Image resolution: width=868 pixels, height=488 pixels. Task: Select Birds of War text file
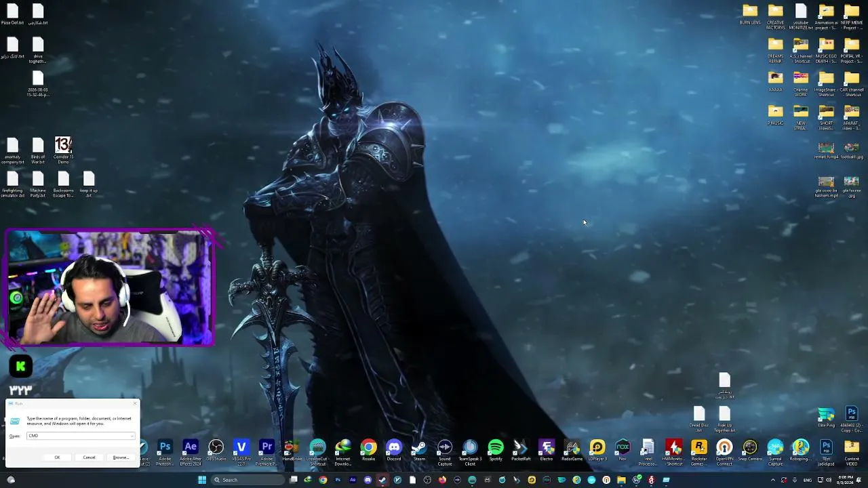click(38, 150)
